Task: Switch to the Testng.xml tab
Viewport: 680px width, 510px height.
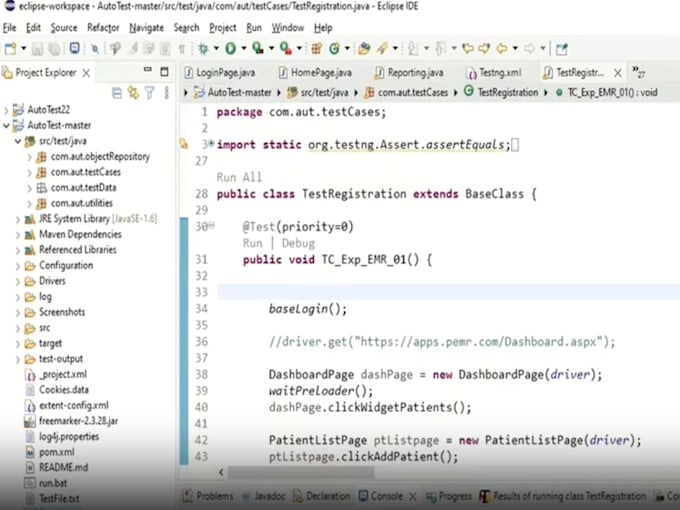Action: pos(494,72)
